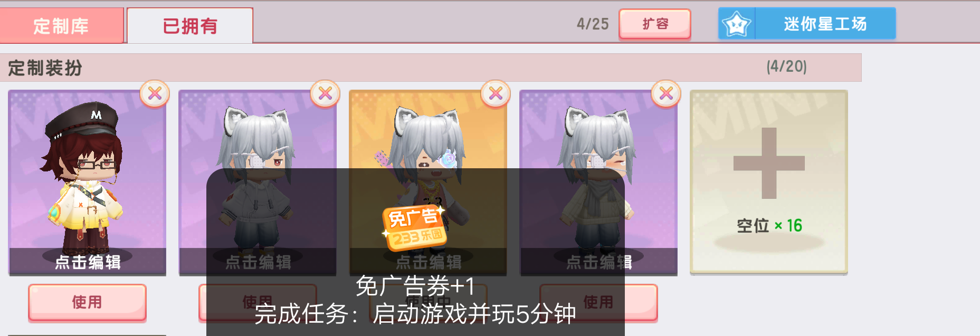Remove the orange-background outfit using X icon

click(x=496, y=94)
